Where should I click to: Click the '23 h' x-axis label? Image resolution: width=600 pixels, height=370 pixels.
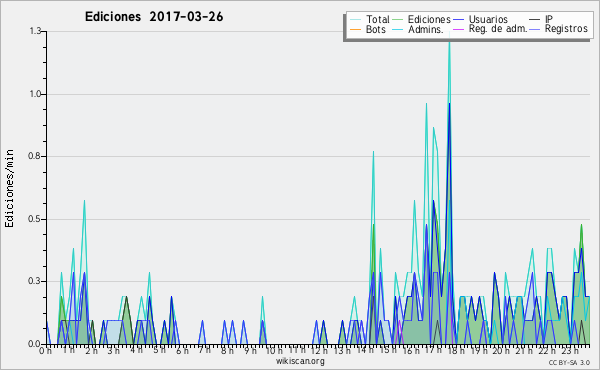[x=570, y=351]
